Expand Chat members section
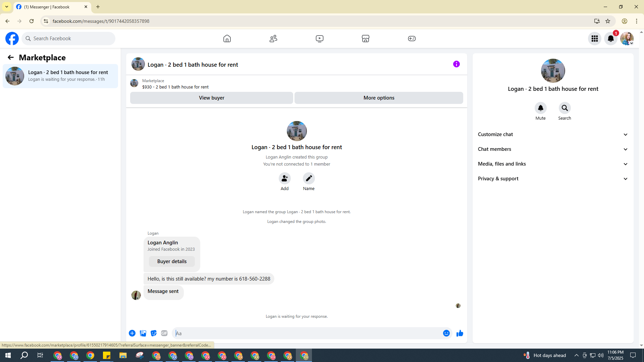This screenshot has height=362, width=644. coord(553,149)
